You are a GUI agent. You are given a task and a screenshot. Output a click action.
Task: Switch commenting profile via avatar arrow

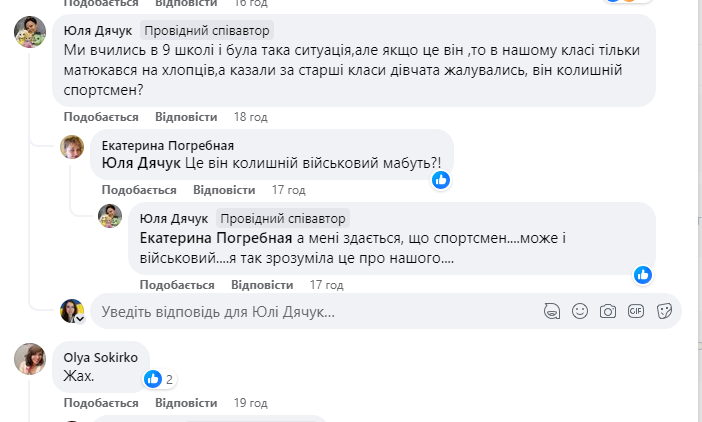[79, 318]
